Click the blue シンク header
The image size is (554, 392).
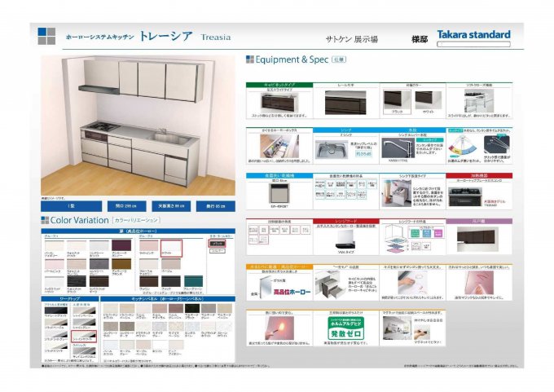coord(346,130)
